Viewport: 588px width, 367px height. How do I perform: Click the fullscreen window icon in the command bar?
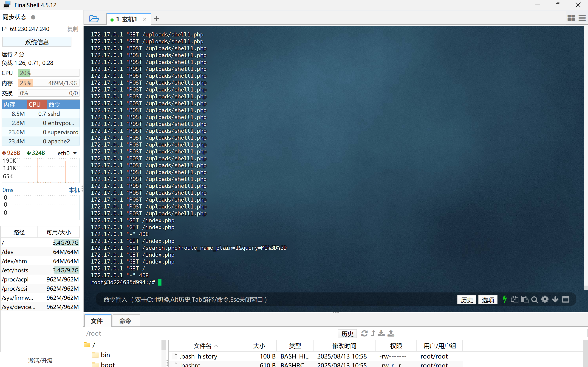click(566, 299)
